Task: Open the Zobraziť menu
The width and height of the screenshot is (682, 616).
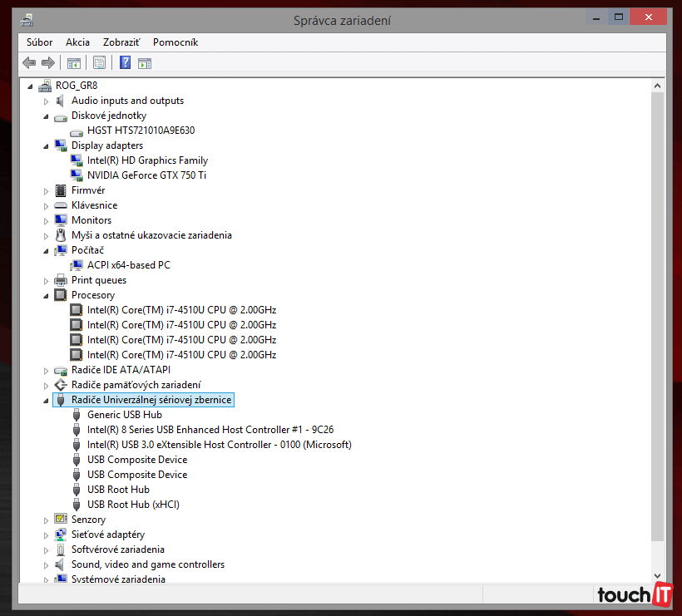Action: (121, 42)
